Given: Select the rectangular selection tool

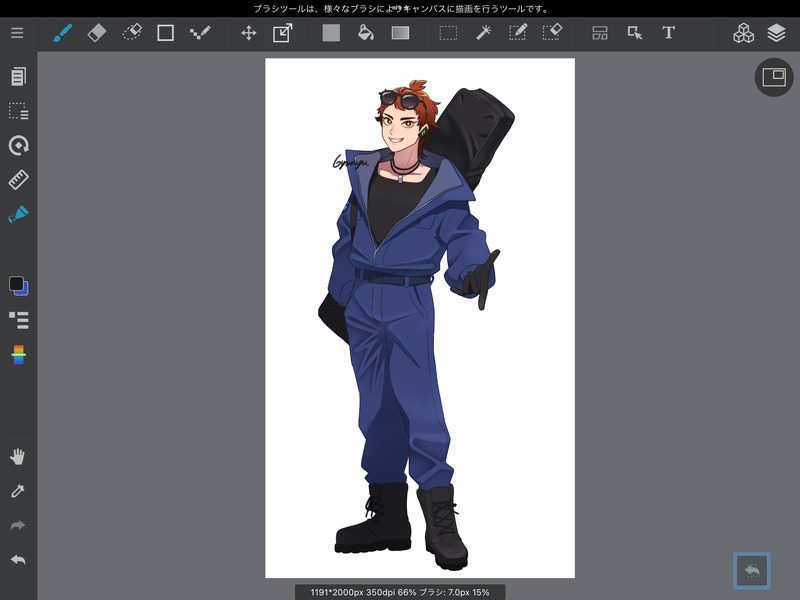Looking at the screenshot, I should (448, 33).
